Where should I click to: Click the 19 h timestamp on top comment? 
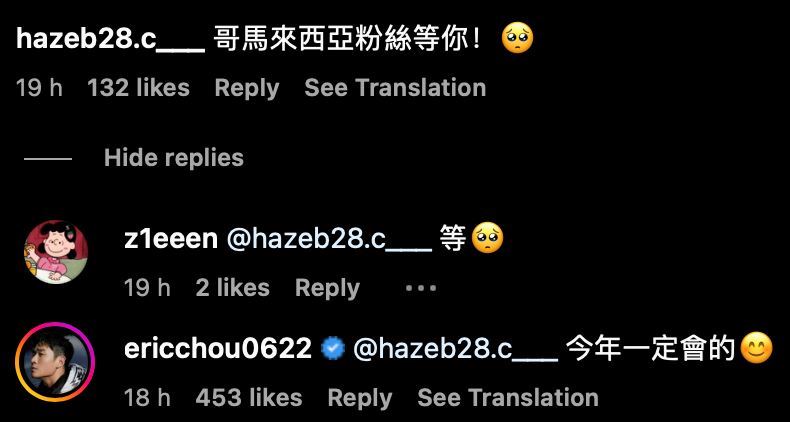point(39,88)
